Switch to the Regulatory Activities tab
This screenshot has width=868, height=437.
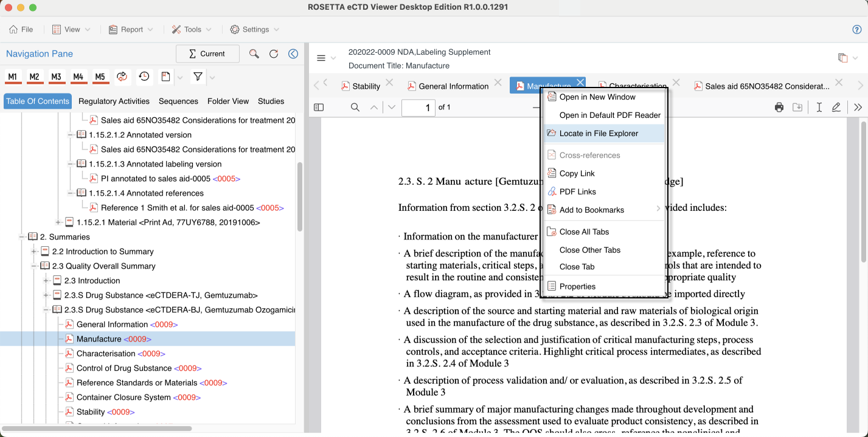[114, 102]
